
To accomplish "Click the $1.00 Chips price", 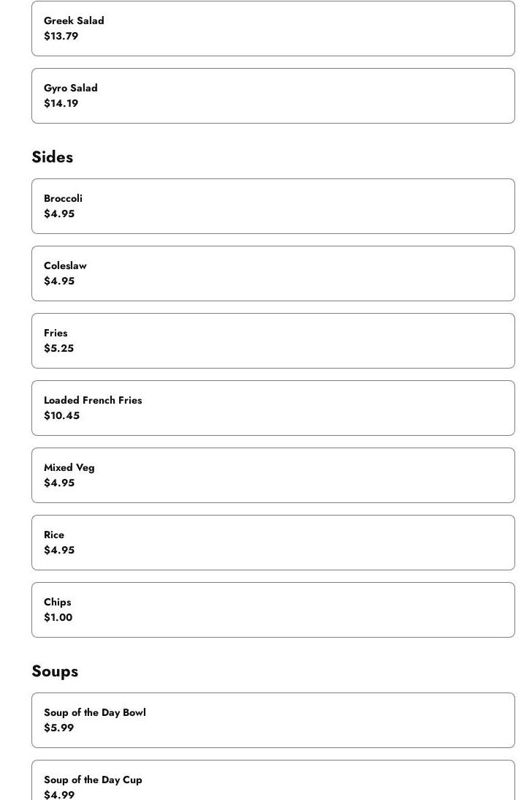I will [x=58, y=617].
